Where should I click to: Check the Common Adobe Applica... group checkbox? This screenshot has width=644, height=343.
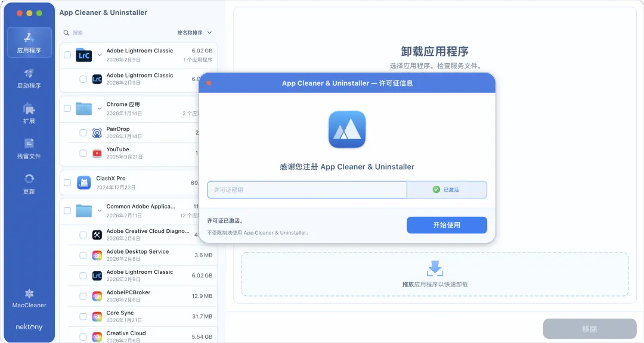coord(67,211)
